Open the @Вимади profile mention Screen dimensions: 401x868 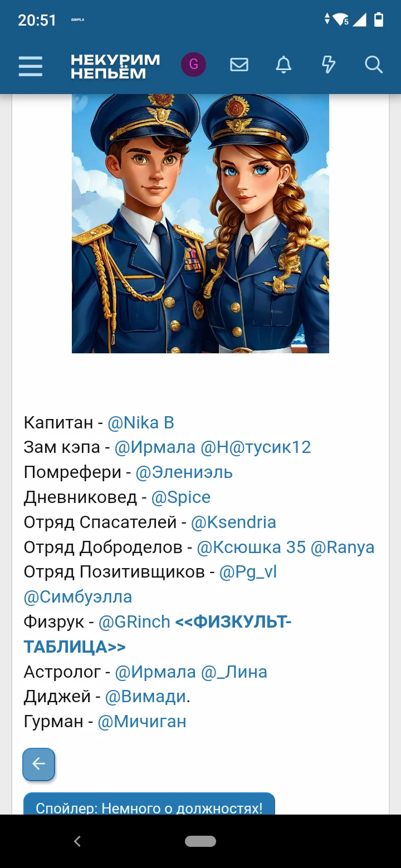(x=145, y=697)
